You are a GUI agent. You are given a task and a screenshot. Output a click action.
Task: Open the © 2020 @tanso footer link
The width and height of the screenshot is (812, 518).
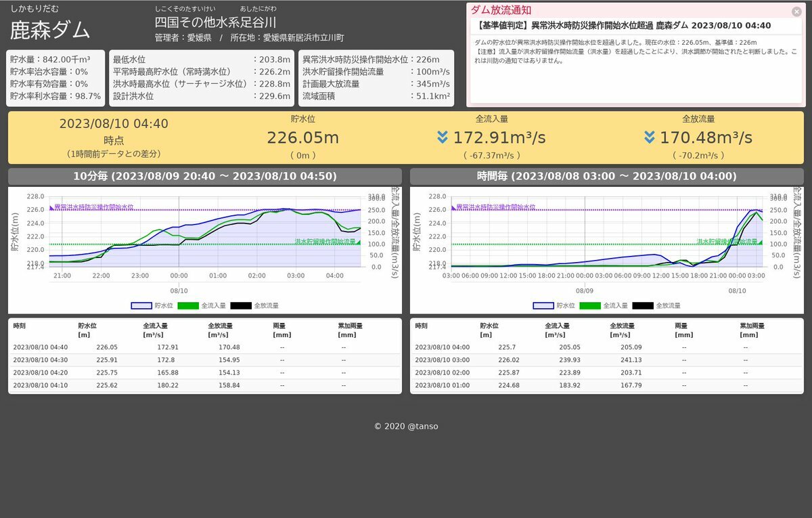[x=406, y=426]
